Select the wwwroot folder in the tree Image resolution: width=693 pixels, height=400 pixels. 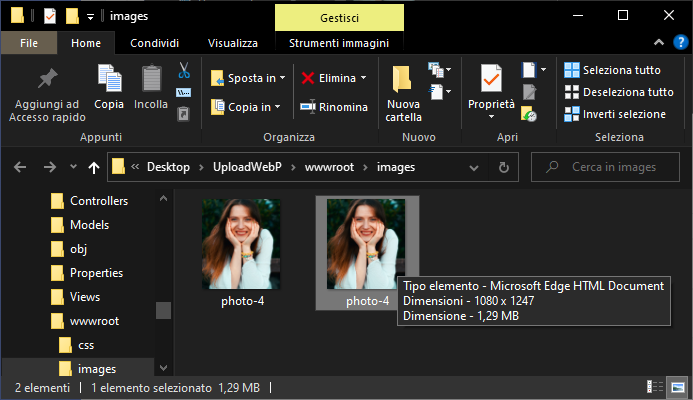(x=86, y=321)
